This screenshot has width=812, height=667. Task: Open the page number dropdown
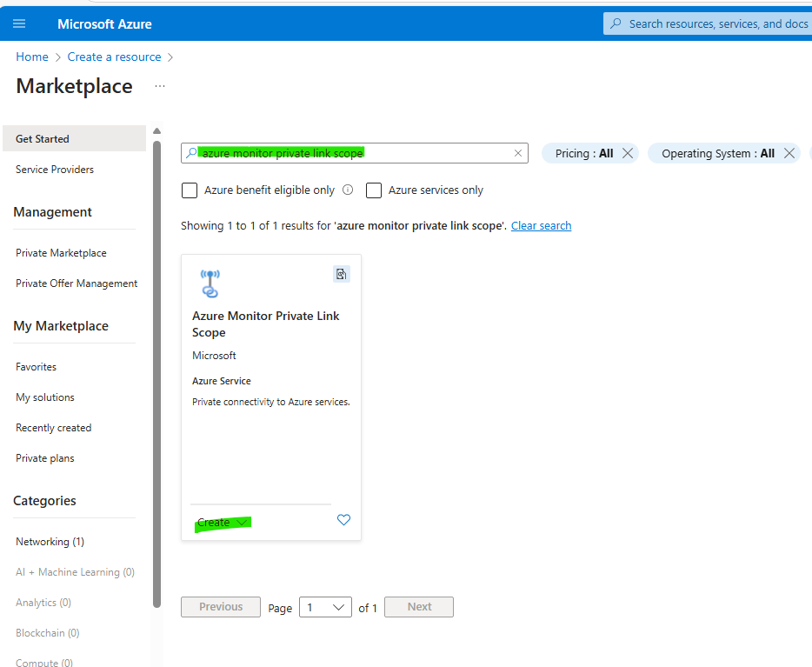click(x=325, y=607)
